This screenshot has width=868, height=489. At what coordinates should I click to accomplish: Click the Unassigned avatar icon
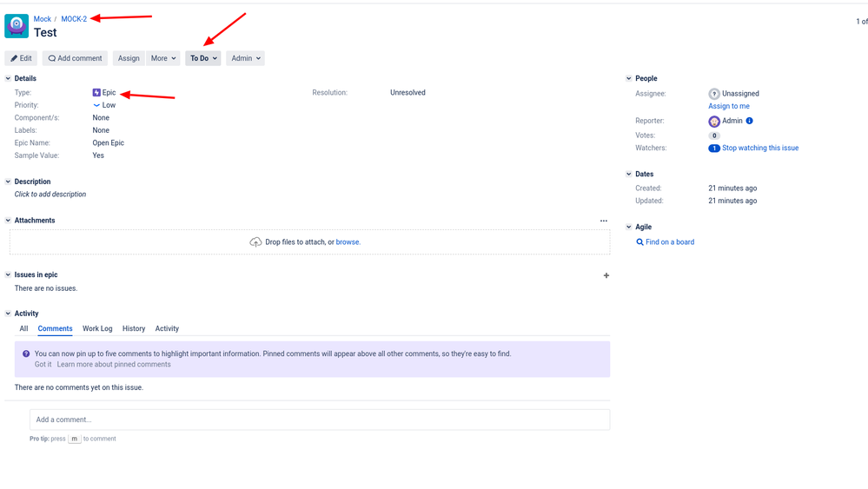tap(714, 94)
